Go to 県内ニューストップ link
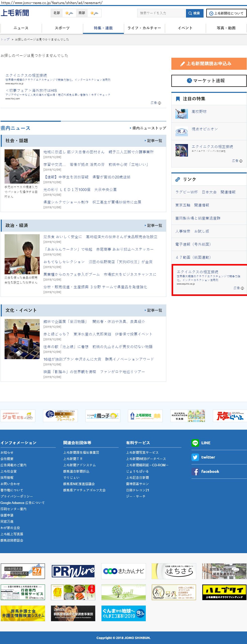This screenshot has width=247, height=644. 148,128
